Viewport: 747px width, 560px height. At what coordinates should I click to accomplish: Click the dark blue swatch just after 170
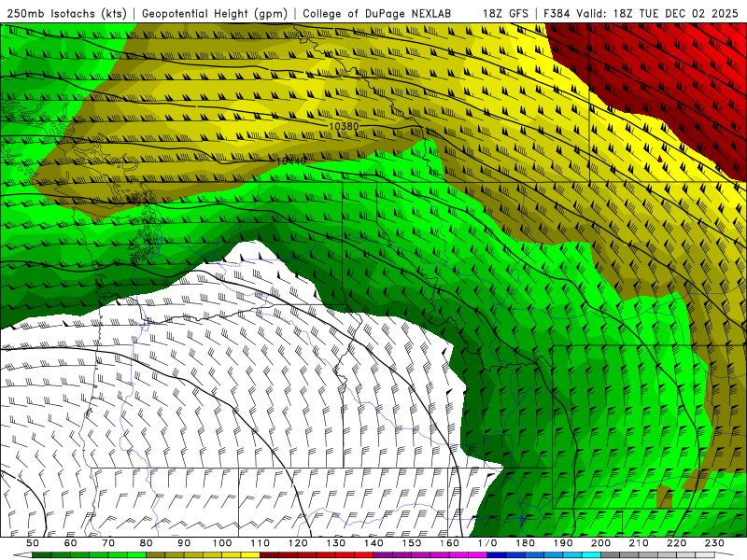pyautogui.click(x=497, y=555)
